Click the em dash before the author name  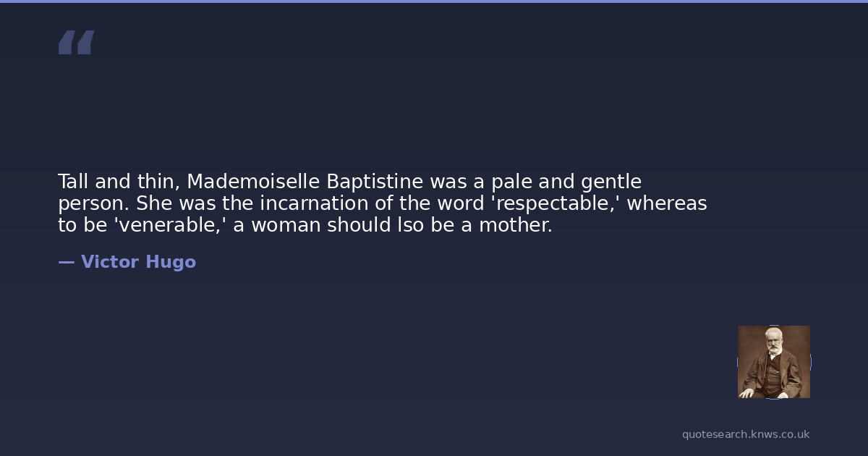point(66,262)
